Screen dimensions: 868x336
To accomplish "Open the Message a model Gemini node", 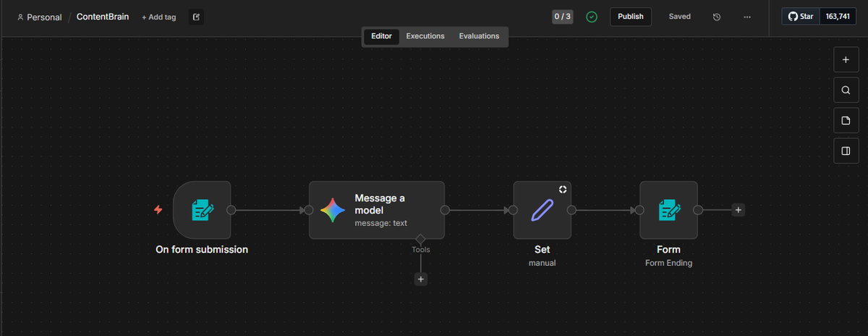I will pyautogui.click(x=377, y=210).
